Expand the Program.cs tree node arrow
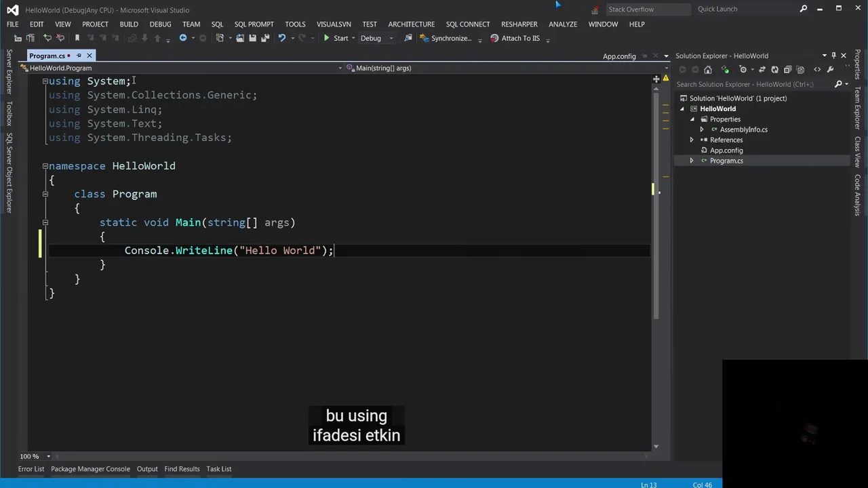This screenshot has height=488, width=868. [692, 161]
